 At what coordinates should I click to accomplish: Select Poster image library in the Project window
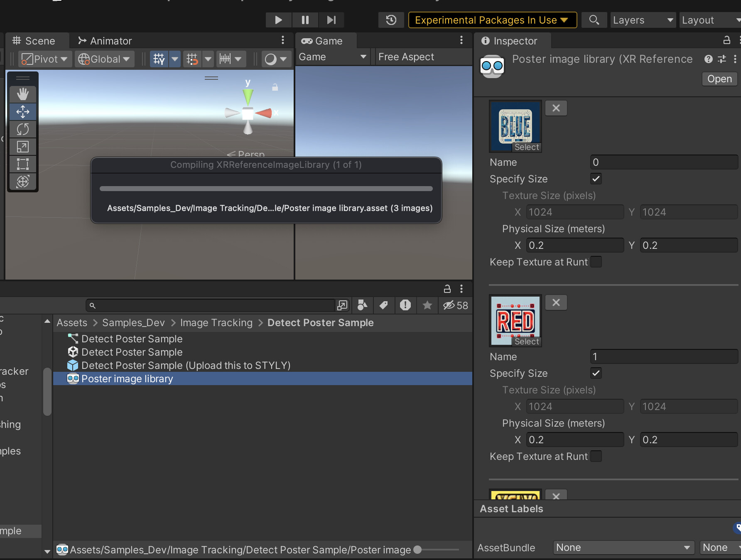pyautogui.click(x=127, y=378)
